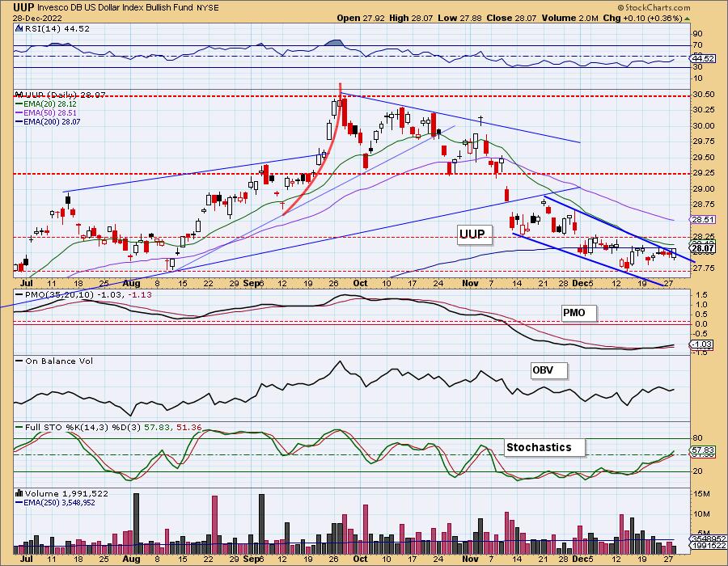This screenshot has height=566, width=728.
Task: Click the Nov label on price time axis
Action: coord(471,283)
